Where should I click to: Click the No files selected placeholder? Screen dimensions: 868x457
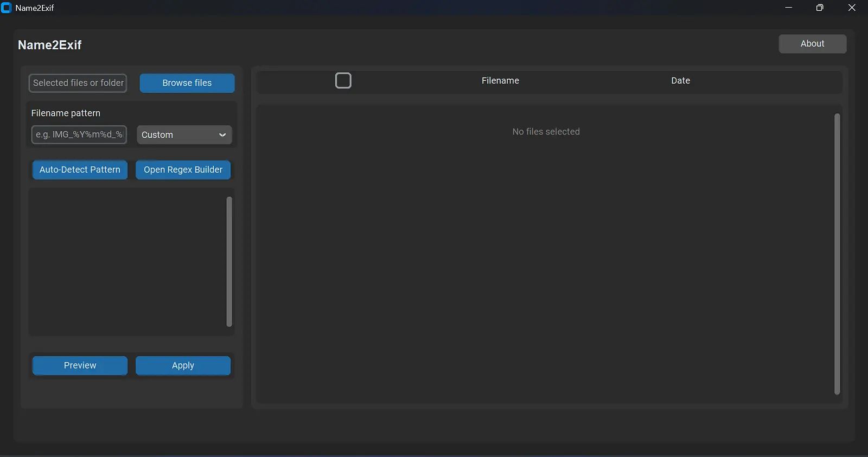pyautogui.click(x=546, y=132)
